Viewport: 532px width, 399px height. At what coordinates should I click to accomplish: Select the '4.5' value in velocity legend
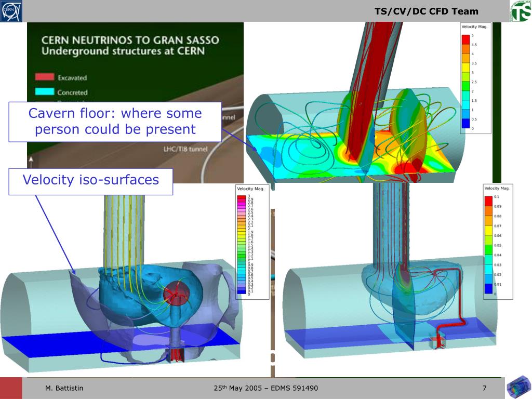click(474, 45)
